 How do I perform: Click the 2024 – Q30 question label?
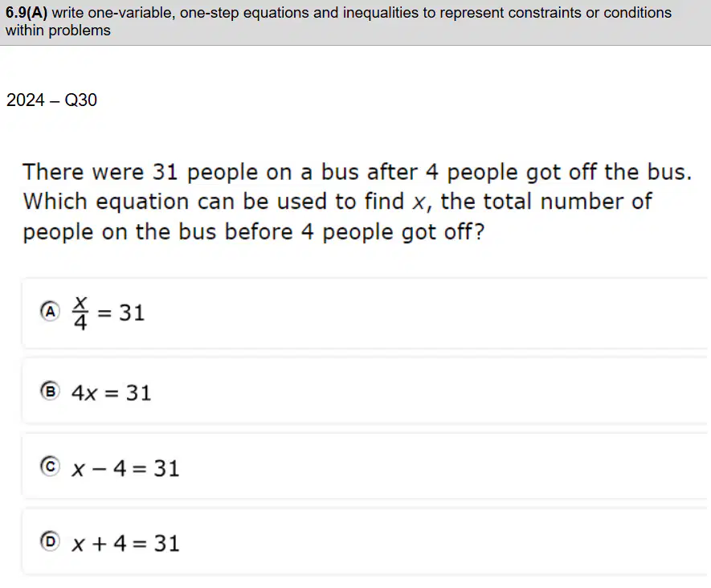(51, 100)
